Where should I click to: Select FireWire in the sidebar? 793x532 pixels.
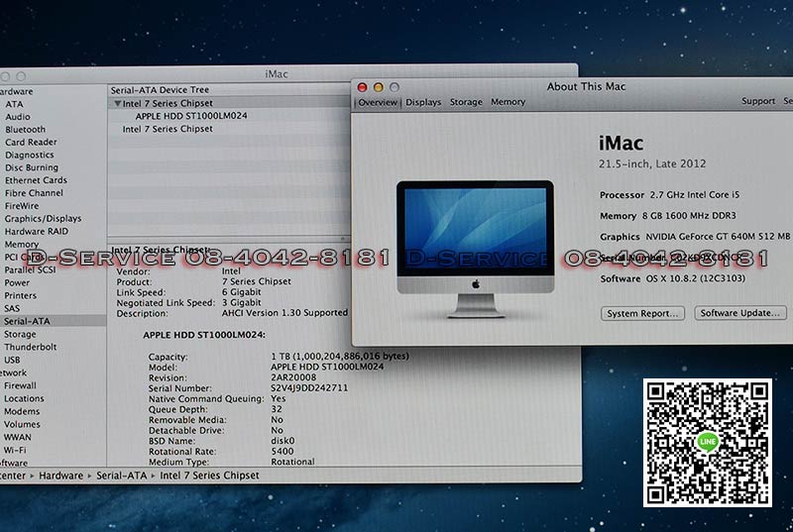pyautogui.click(x=22, y=206)
